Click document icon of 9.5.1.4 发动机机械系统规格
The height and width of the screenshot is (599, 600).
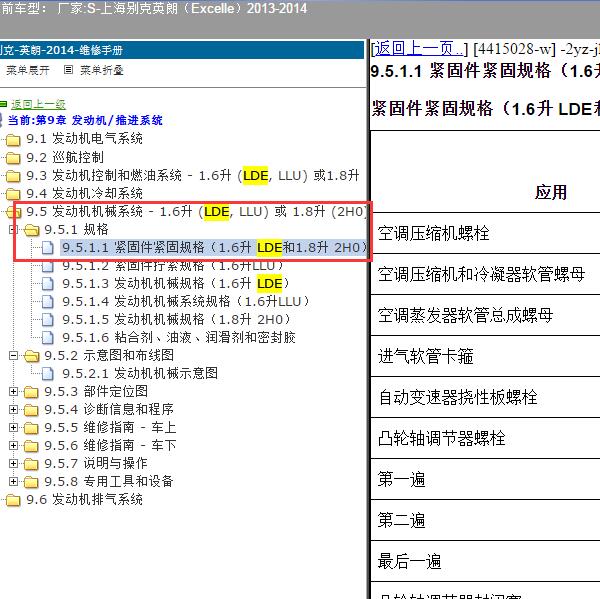point(48,302)
